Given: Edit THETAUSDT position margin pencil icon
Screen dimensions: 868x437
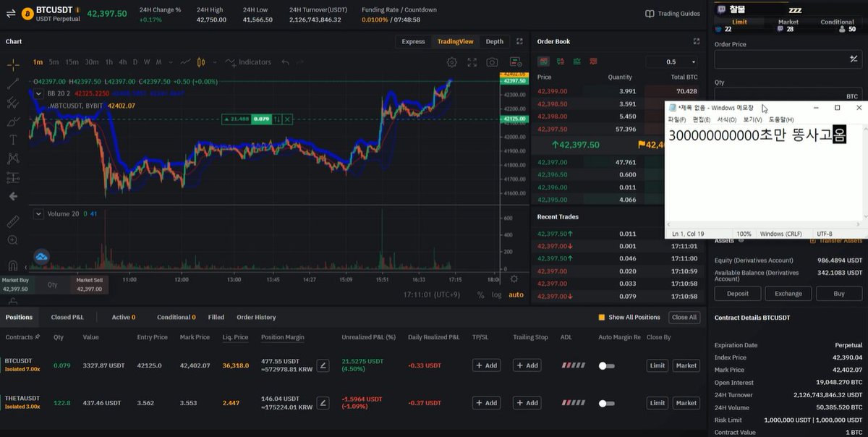Looking at the screenshot, I should click(323, 402).
